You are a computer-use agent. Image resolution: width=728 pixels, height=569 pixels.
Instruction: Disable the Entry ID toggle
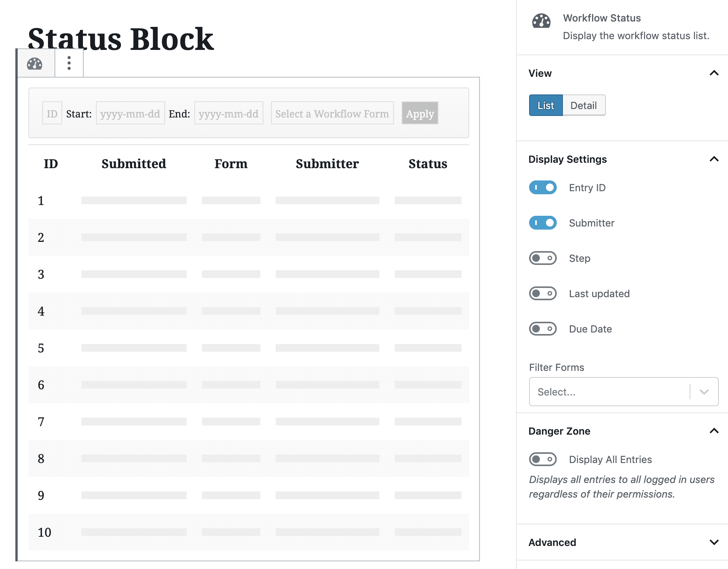point(543,187)
